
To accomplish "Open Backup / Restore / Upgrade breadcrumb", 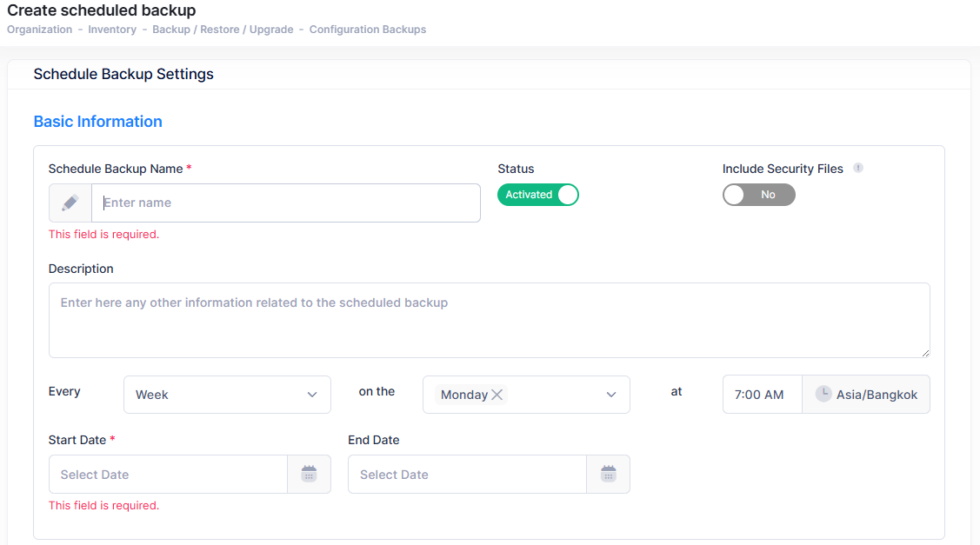I will pos(223,30).
